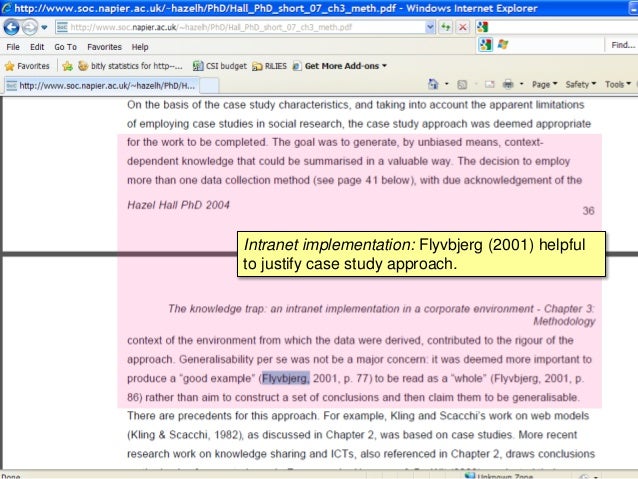Select Google provider in search dropdown list
The width and height of the screenshot is (638, 479).
pos(485,44)
